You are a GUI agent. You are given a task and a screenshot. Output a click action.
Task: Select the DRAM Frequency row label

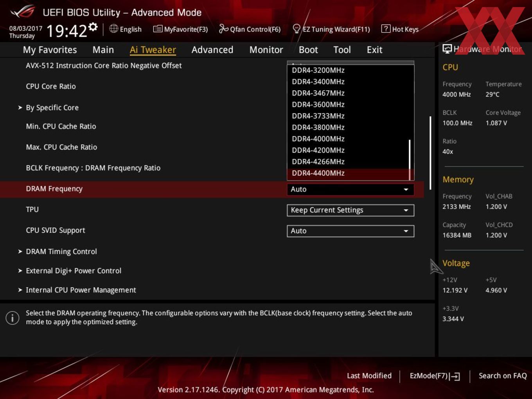(x=54, y=189)
